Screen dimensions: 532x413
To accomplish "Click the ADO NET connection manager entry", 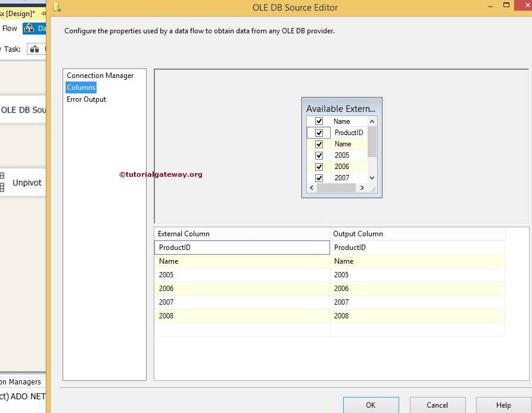I will [x=23, y=396].
